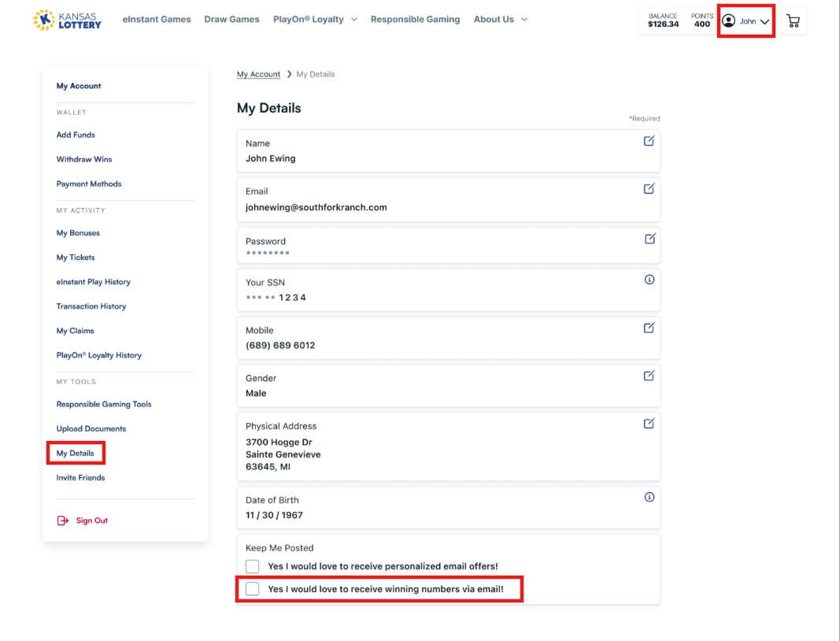Open Withdraw Wins link
The image size is (840, 641).
click(84, 159)
